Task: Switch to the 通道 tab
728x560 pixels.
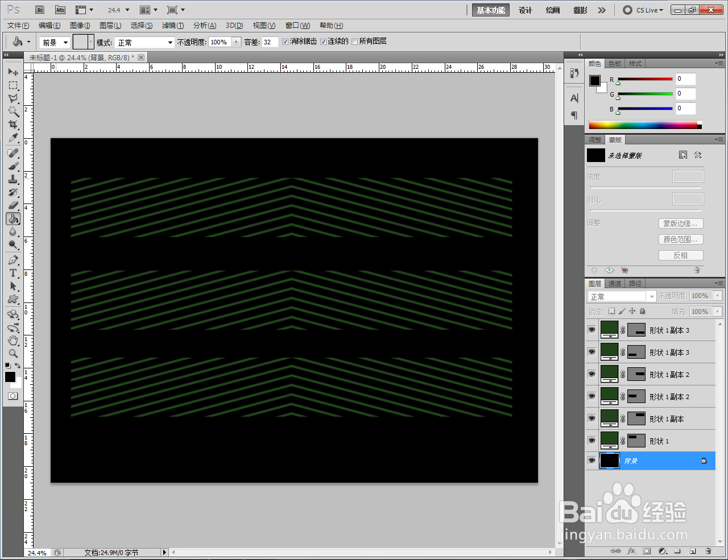Action: [x=615, y=284]
